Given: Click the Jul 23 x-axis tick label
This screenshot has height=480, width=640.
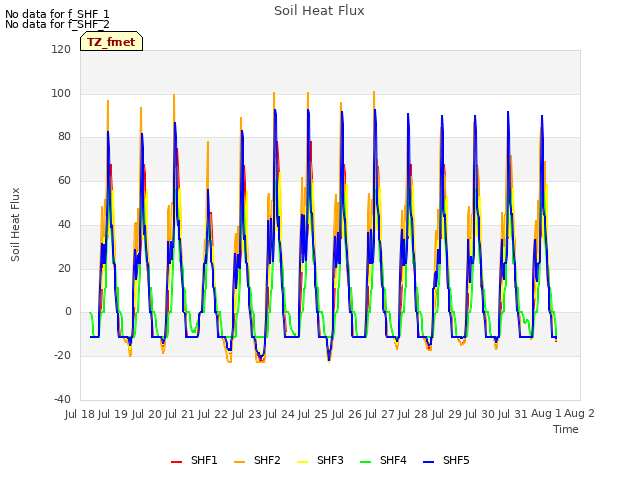Looking at the screenshot, I should [247, 414].
